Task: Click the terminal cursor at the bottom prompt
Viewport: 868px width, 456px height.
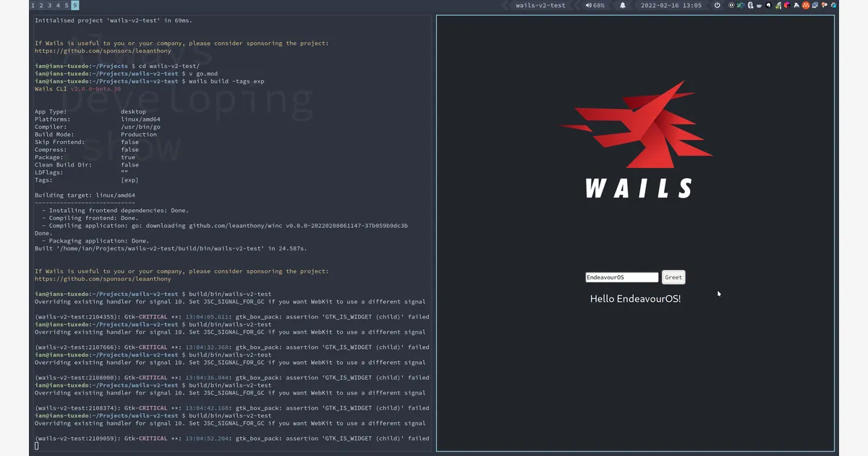Action: pos(37,446)
